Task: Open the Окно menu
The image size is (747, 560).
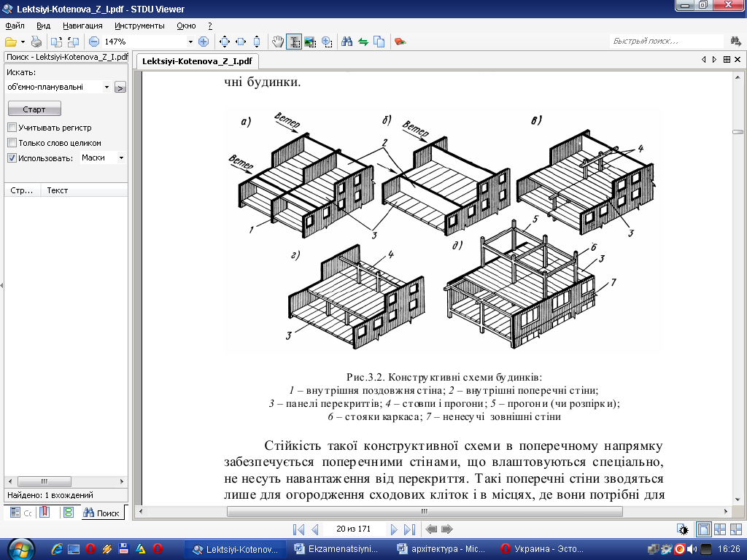Action: pos(186,26)
